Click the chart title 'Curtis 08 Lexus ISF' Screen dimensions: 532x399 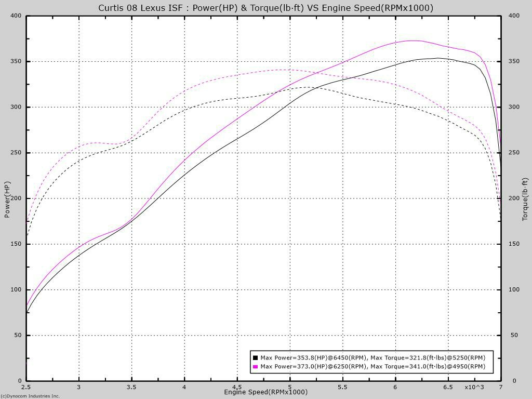[x=265, y=8]
